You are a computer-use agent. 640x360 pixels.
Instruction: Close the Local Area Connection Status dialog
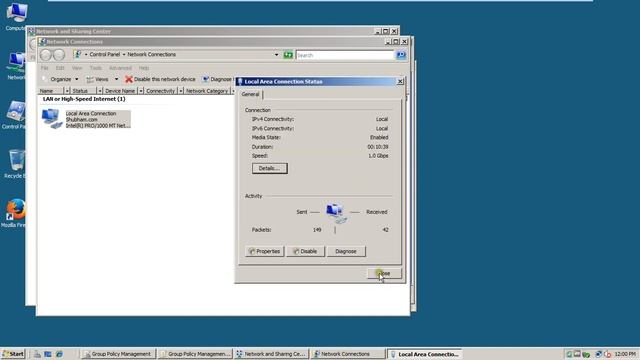(x=384, y=273)
